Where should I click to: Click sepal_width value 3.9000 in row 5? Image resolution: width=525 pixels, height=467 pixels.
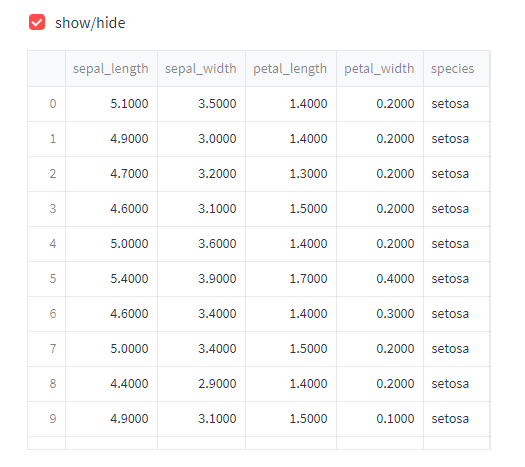click(217, 279)
